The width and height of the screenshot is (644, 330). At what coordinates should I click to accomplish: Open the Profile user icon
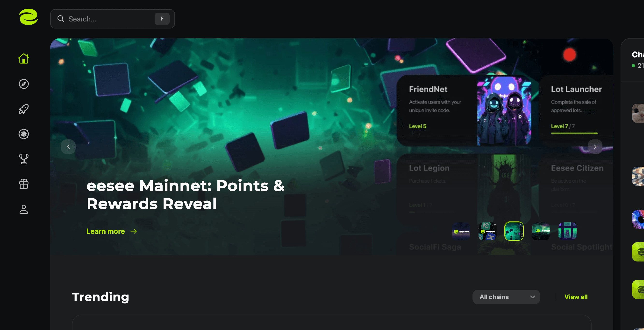point(24,209)
